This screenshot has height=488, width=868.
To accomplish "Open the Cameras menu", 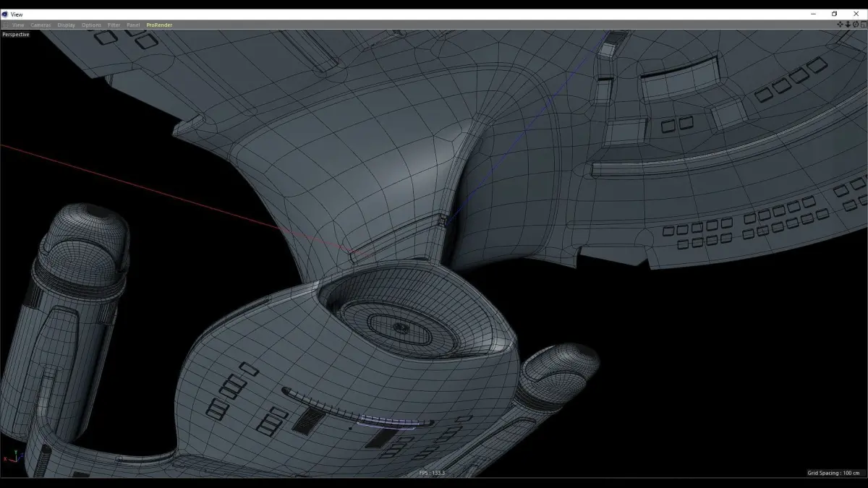I will 41,25.
